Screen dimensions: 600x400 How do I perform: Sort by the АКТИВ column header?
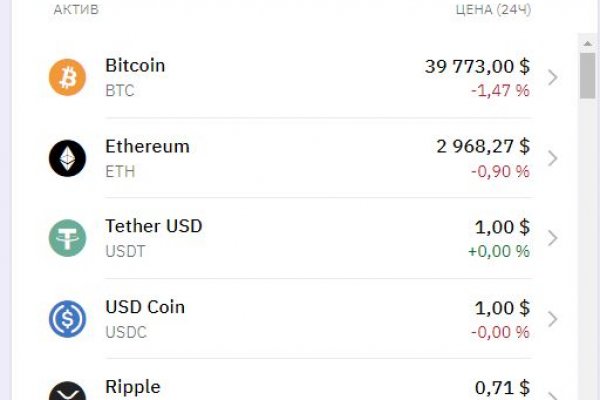pyautogui.click(x=76, y=9)
